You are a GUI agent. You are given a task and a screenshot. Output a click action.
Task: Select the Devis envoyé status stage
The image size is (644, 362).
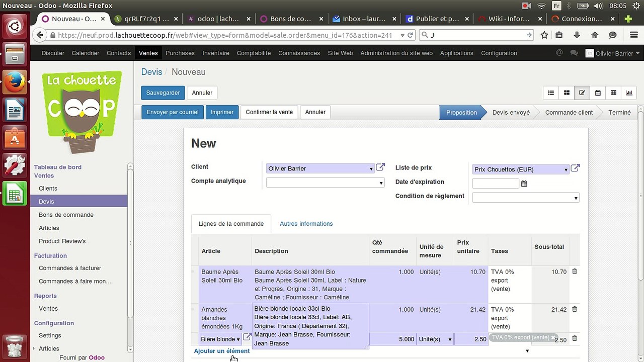click(x=511, y=113)
